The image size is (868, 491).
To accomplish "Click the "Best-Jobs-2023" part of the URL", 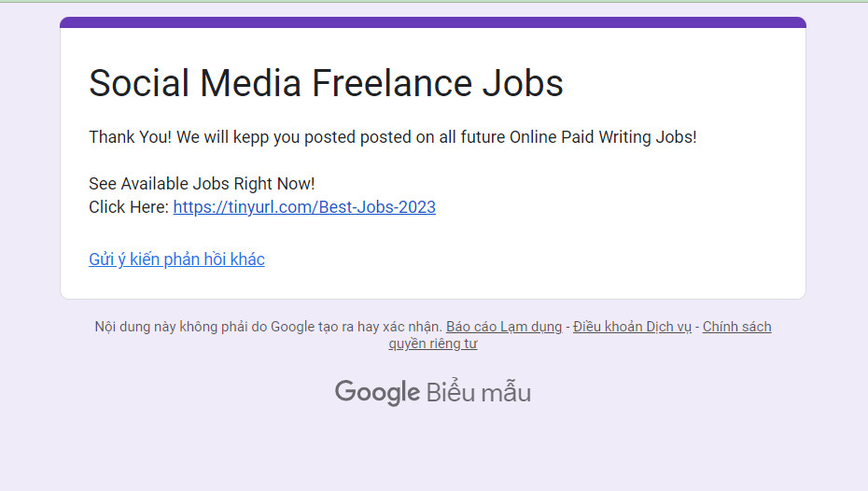I will click(377, 207).
